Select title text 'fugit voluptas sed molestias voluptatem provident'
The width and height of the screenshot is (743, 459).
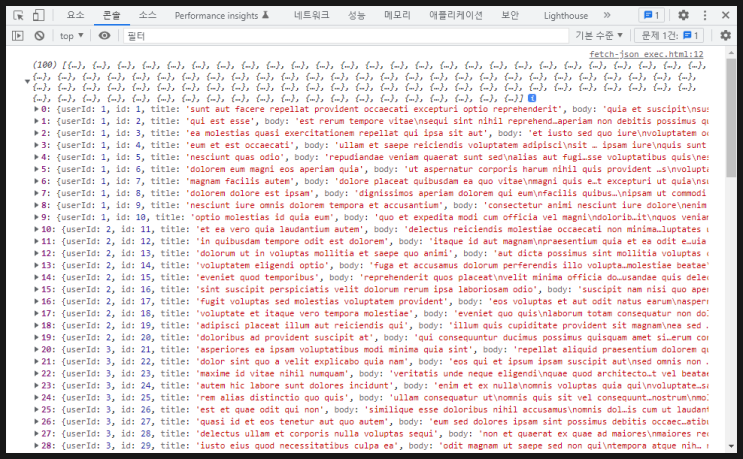click(x=322, y=301)
